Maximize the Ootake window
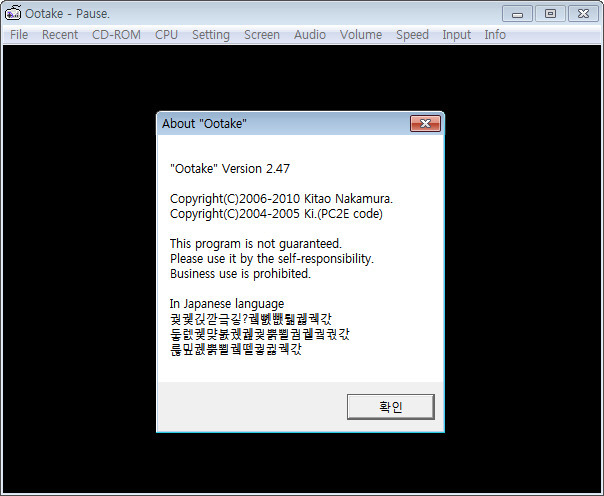This screenshot has height=496, width=604. pos(550,14)
